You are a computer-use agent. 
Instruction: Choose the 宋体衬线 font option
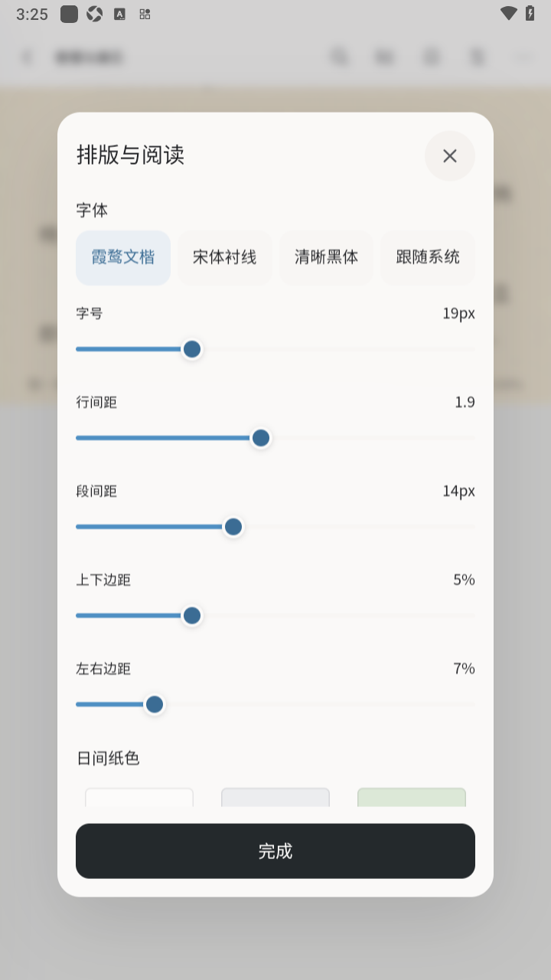click(x=224, y=257)
